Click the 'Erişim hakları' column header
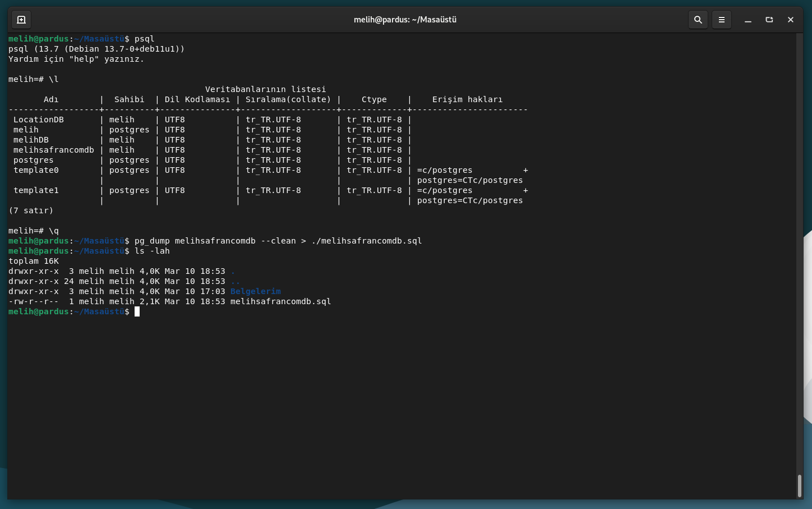This screenshot has width=812, height=509. pos(468,99)
